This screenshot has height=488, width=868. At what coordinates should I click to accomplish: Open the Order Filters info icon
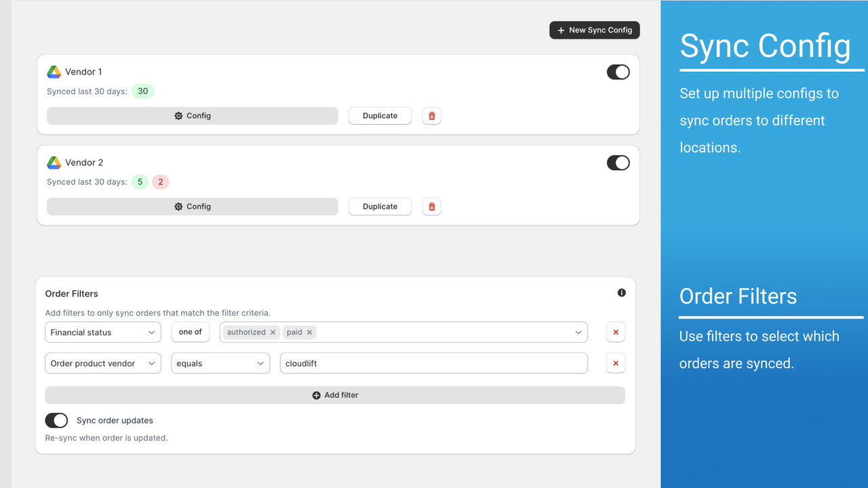click(622, 293)
